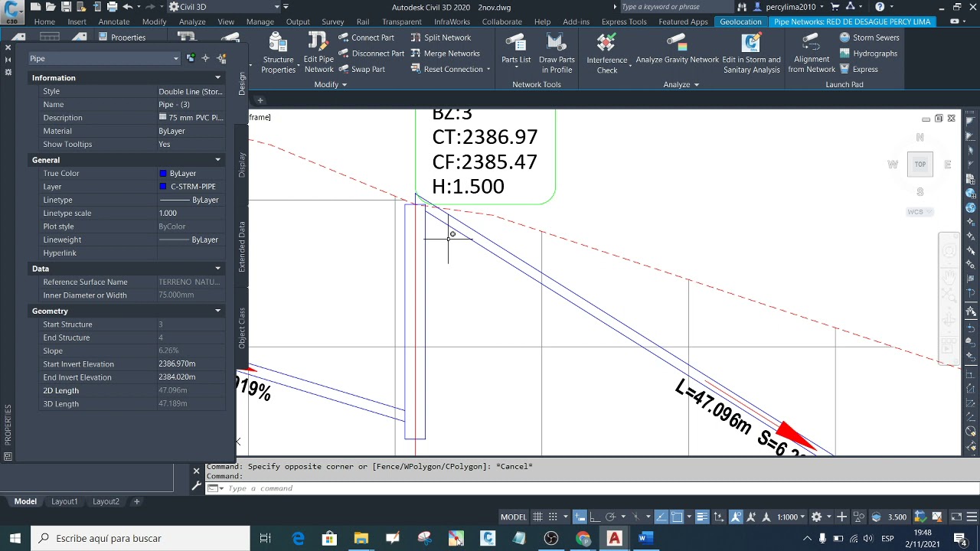This screenshot has height=551, width=980.
Task: Open the object type dropdown showing Pipe
Action: click(x=104, y=58)
